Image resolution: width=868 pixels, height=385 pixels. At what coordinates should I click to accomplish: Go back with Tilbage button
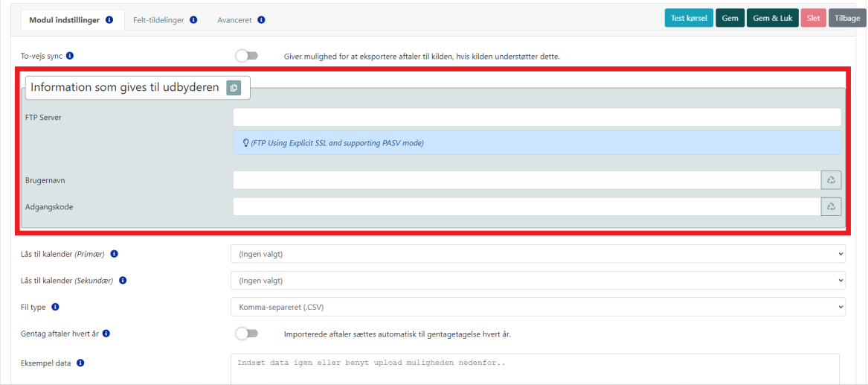(x=847, y=18)
